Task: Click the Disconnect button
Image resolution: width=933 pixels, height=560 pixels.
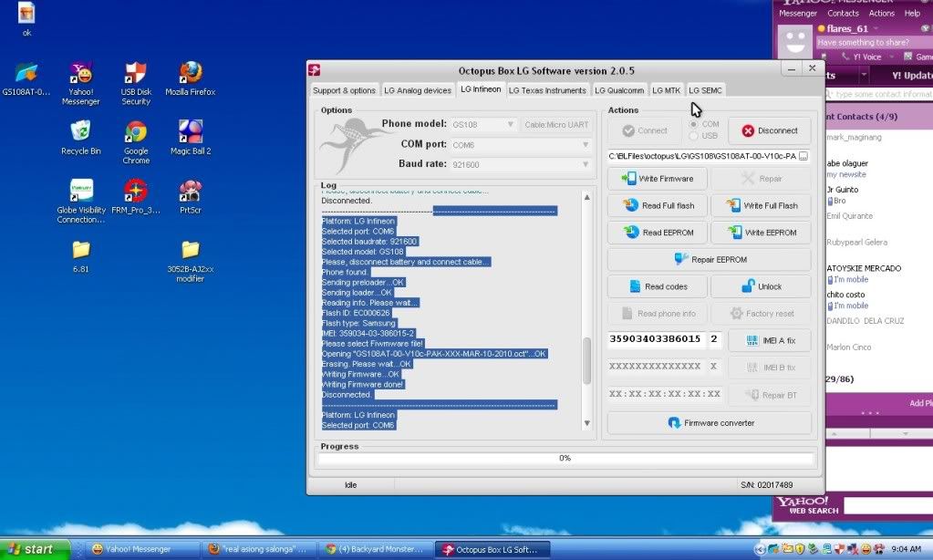Action: click(770, 130)
